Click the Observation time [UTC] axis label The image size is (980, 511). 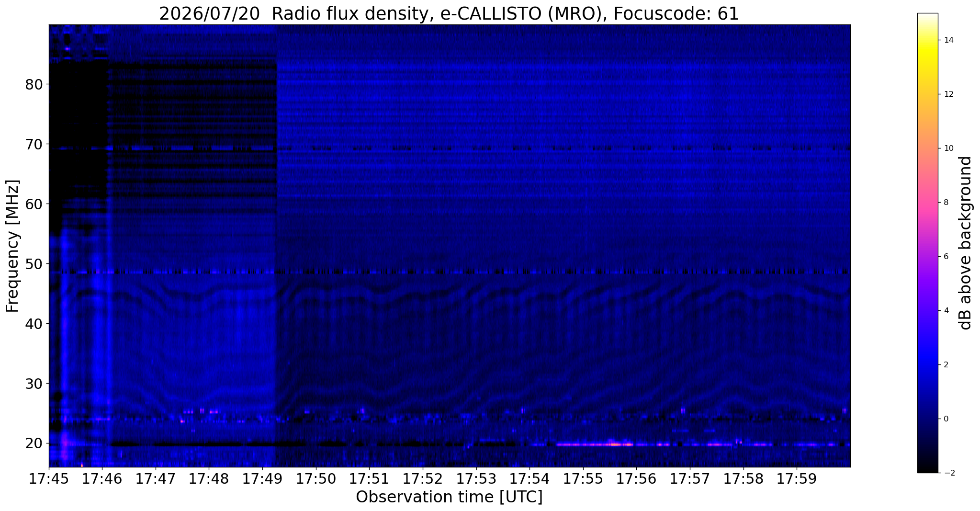[449, 497]
